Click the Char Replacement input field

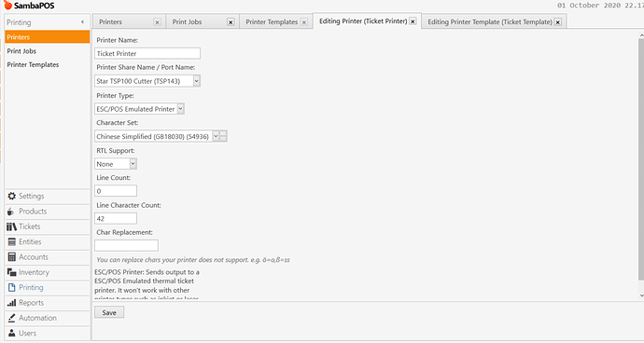pos(126,245)
